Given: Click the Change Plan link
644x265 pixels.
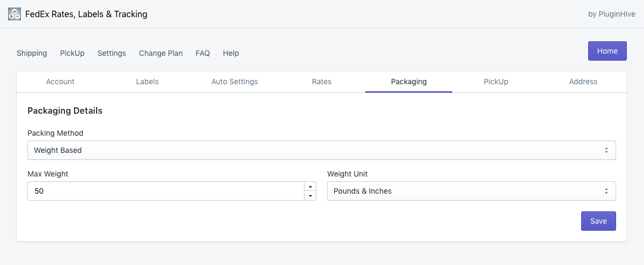Looking at the screenshot, I should tap(161, 53).
